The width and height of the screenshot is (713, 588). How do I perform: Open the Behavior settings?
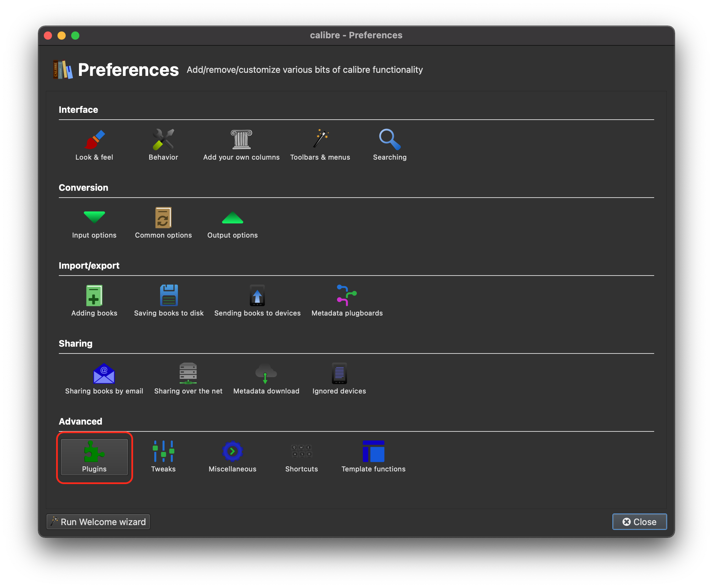(163, 144)
